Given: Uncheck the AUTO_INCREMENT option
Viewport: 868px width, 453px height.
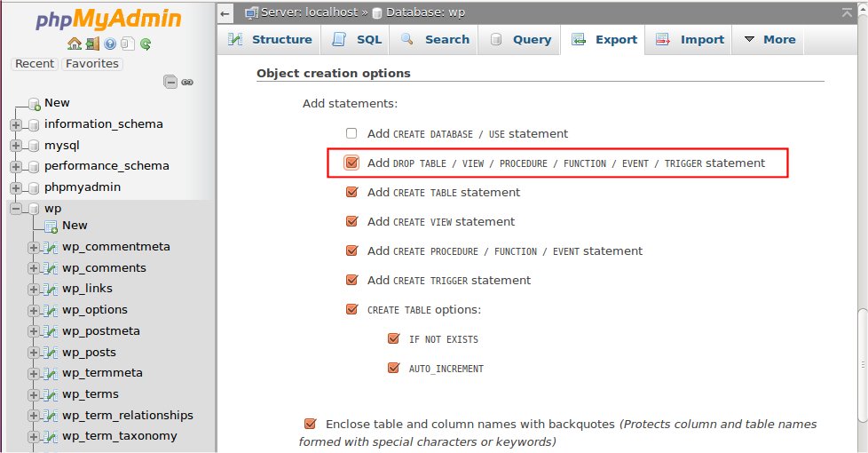Looking at the screenshot, I should point(393,368).
